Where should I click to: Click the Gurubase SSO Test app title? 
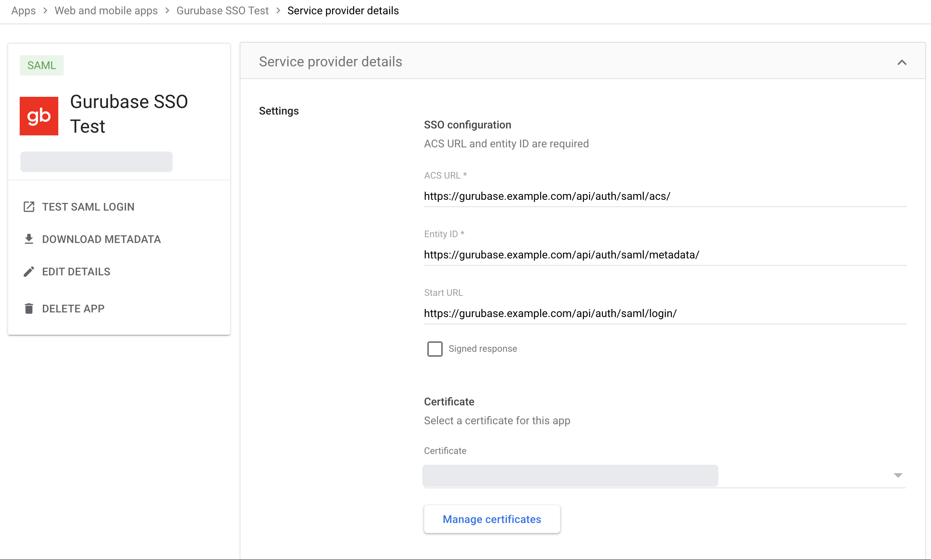[x=129, y=114]
